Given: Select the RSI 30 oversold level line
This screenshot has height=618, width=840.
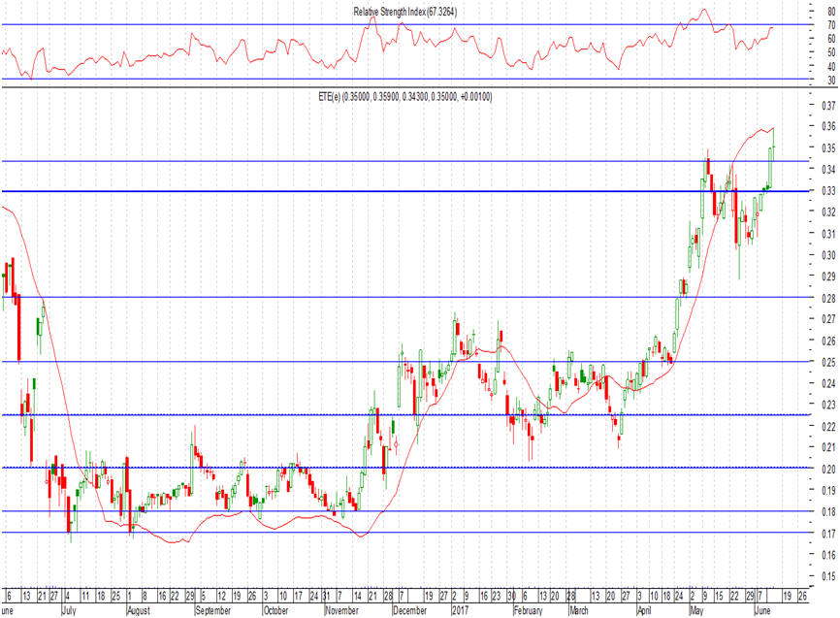Looking at the screenshot, I should point(388,80).
